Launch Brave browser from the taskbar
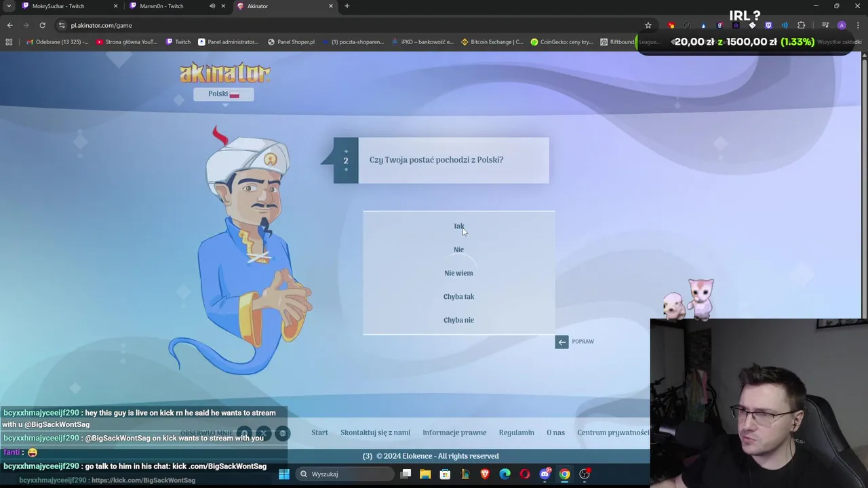 pos(485,474)
